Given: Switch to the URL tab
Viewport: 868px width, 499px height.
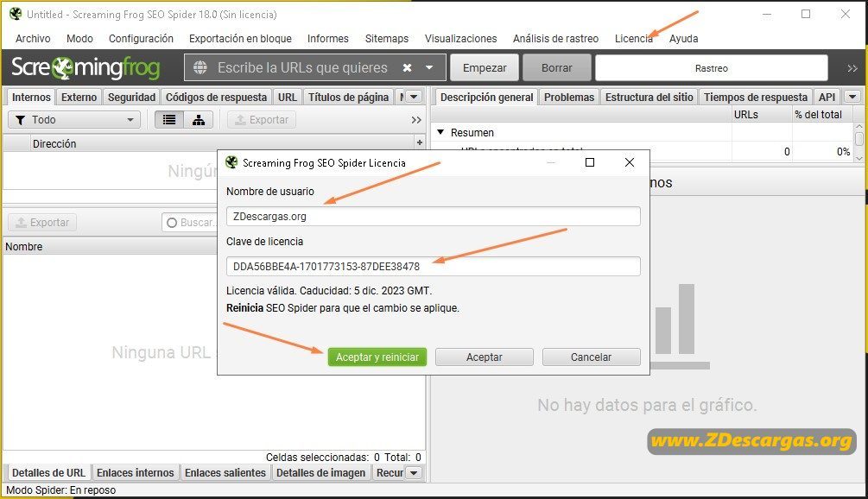Looking at the screenshot, I should click(x=288, y=98).
